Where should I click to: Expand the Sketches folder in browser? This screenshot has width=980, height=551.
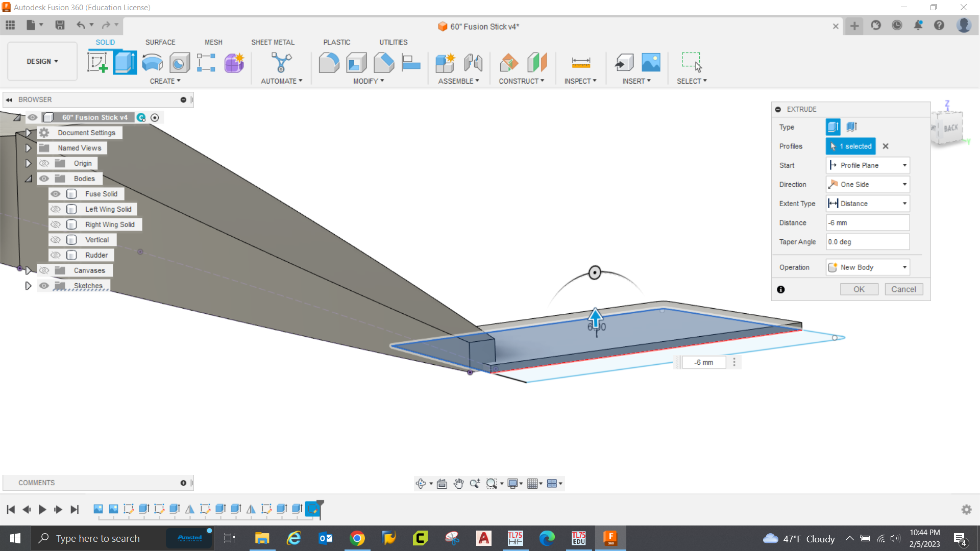point(29,286)
